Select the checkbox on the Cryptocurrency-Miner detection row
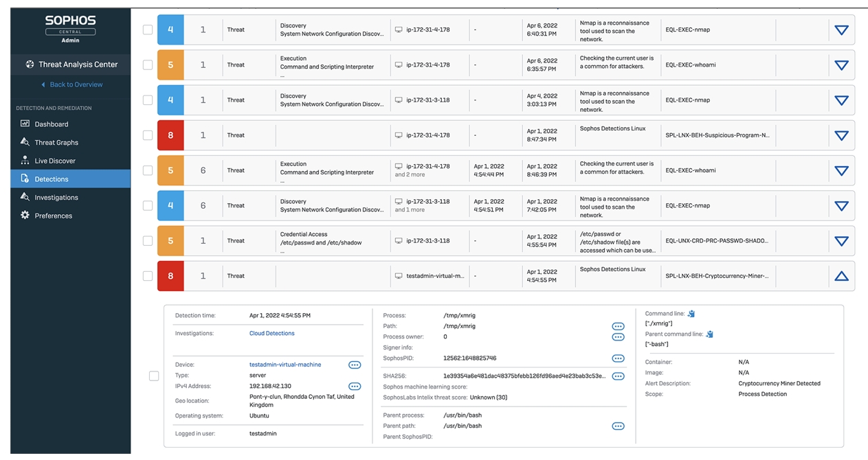868x460 pixels. click(148, 276)
